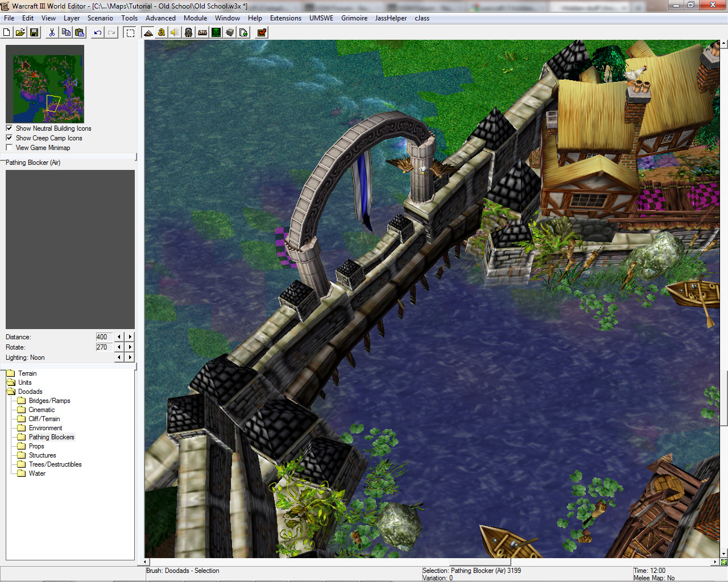Open the Extensions menu

click(x=286, y=18)
